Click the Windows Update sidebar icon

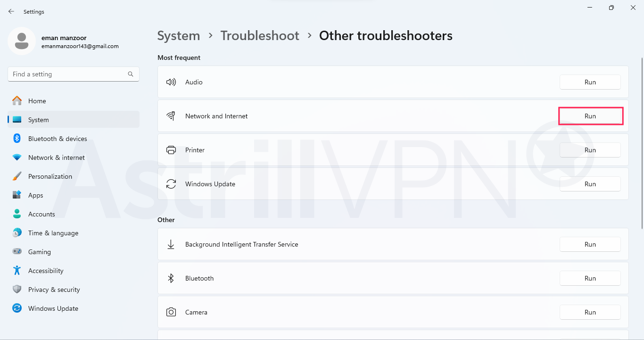click(17, 308)
